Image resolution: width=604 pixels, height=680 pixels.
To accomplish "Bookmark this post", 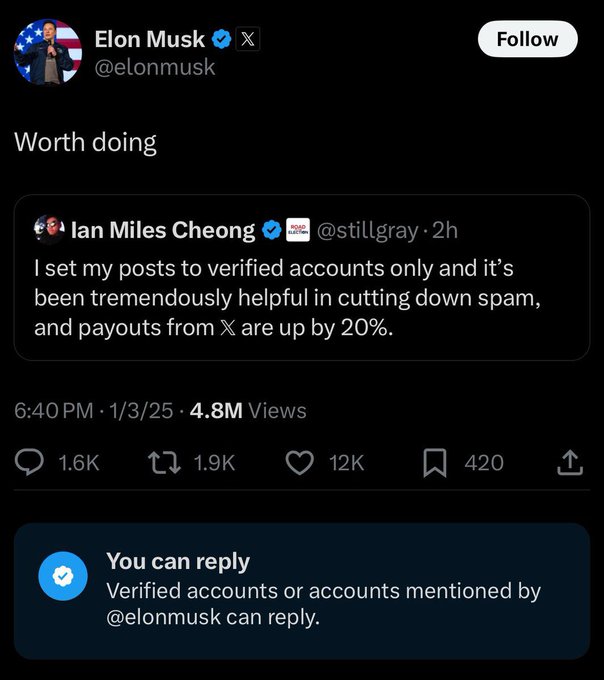I will (x=435, y=462).
